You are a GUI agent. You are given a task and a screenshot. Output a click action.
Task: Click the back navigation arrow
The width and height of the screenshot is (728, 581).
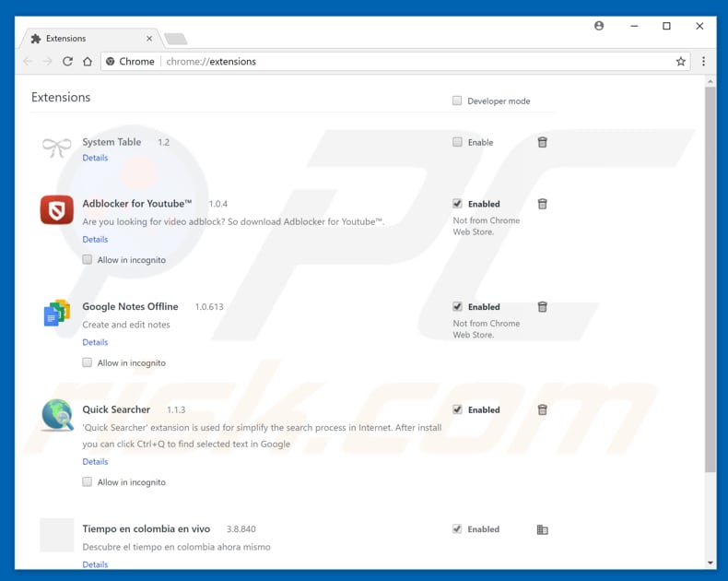point(28,62)
